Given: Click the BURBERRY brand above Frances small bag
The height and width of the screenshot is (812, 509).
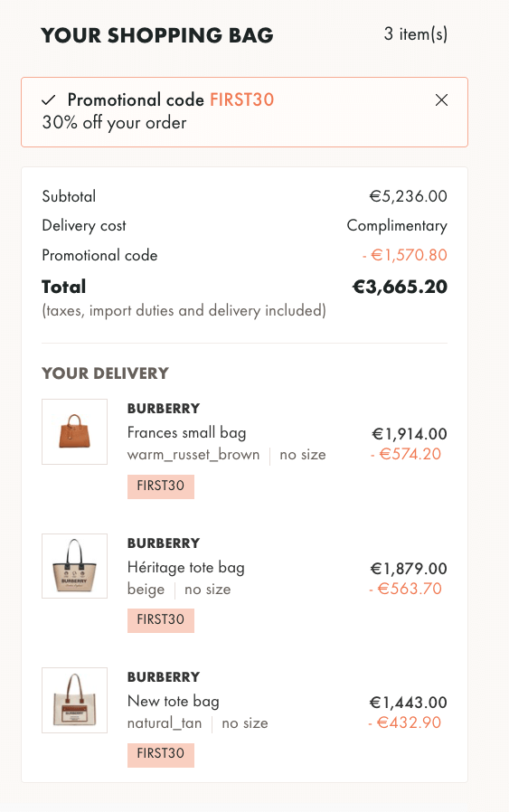Looking at the screenshot, I should click(164, 409).
